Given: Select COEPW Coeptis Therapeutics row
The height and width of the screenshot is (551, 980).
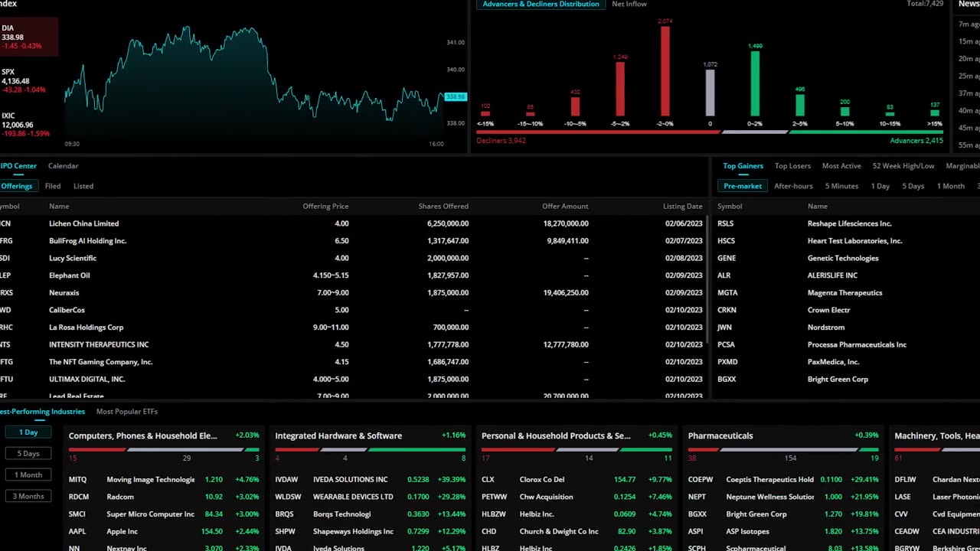Looking at the screenshot, I should click(783, 480).
